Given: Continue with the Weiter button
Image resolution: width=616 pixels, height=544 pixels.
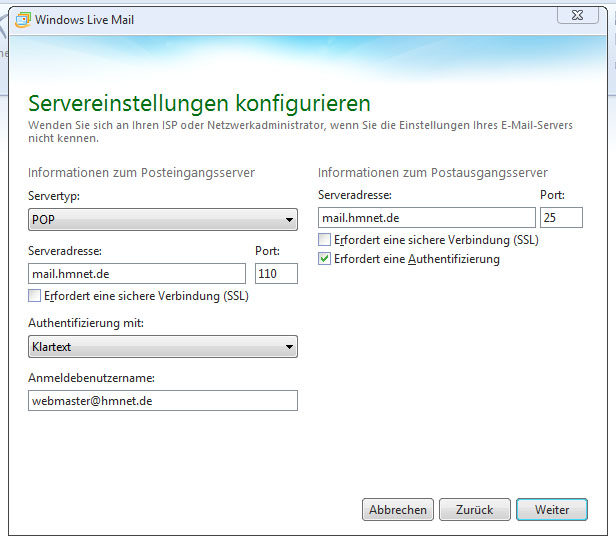Looking at the screenshot, I should point(552,509).
